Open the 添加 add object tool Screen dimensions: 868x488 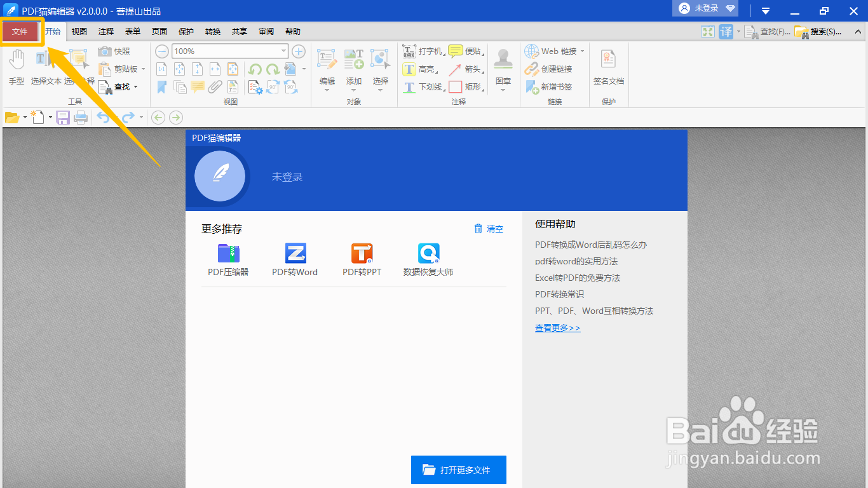coord(354,67)
